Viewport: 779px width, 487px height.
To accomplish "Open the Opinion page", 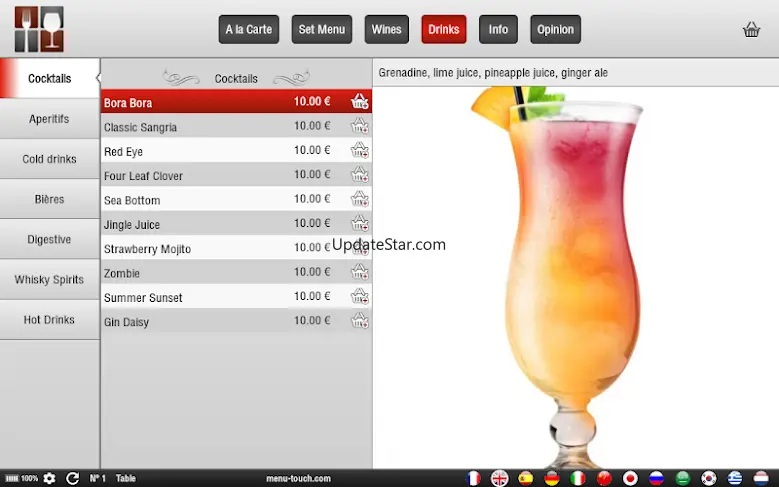I will click(555, 30).
